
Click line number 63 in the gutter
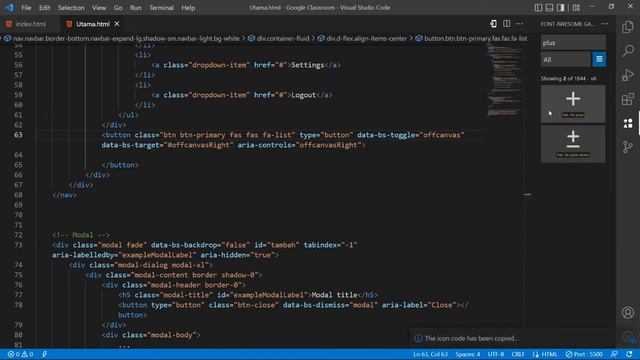[x=18, y=135]
